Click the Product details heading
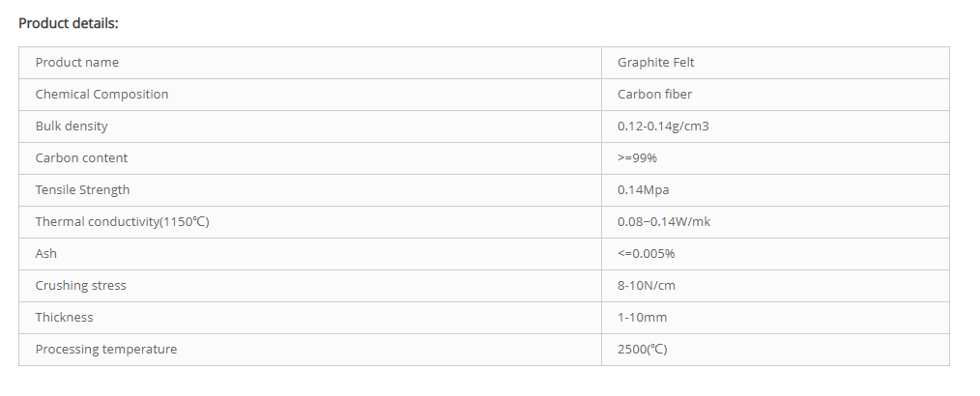Image resolution: width=980 pixels, height=396 pixels. pos(68,22)
